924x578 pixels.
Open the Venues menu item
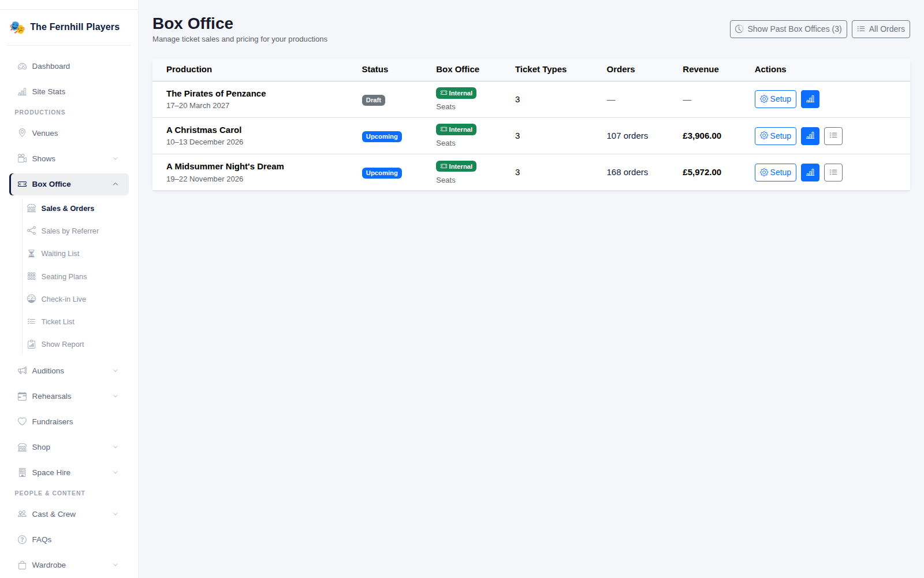click(x=69, y=134)
